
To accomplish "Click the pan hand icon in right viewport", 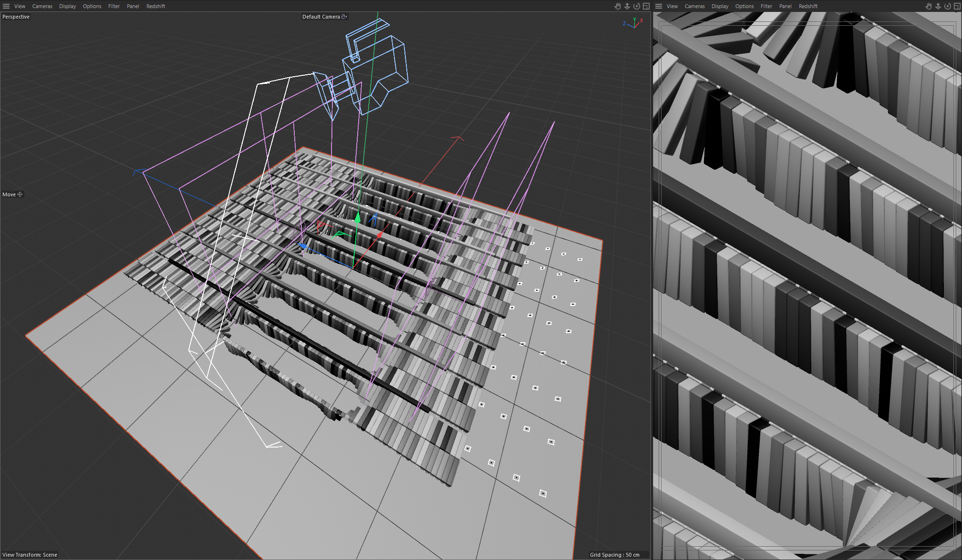I will 929,6.
